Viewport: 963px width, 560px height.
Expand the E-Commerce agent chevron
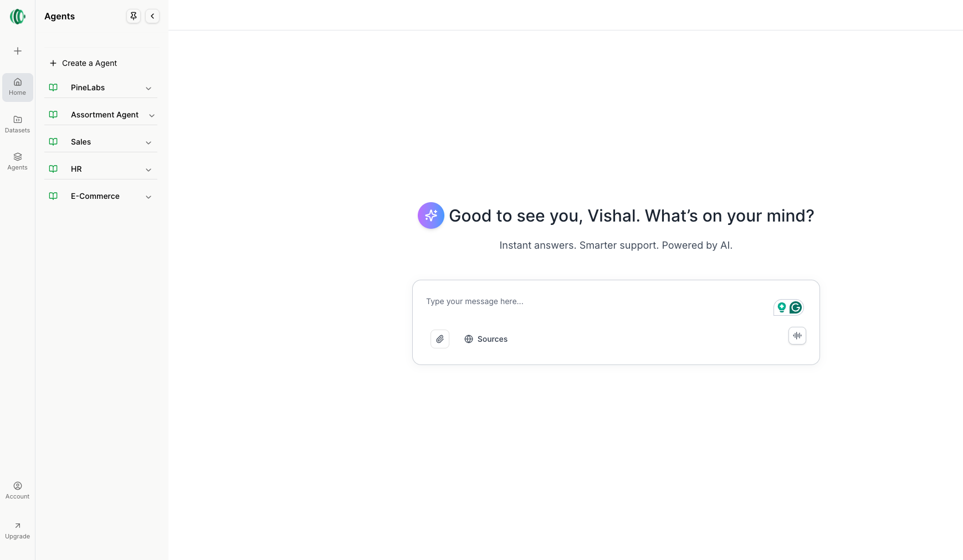[x=148, y=197]
